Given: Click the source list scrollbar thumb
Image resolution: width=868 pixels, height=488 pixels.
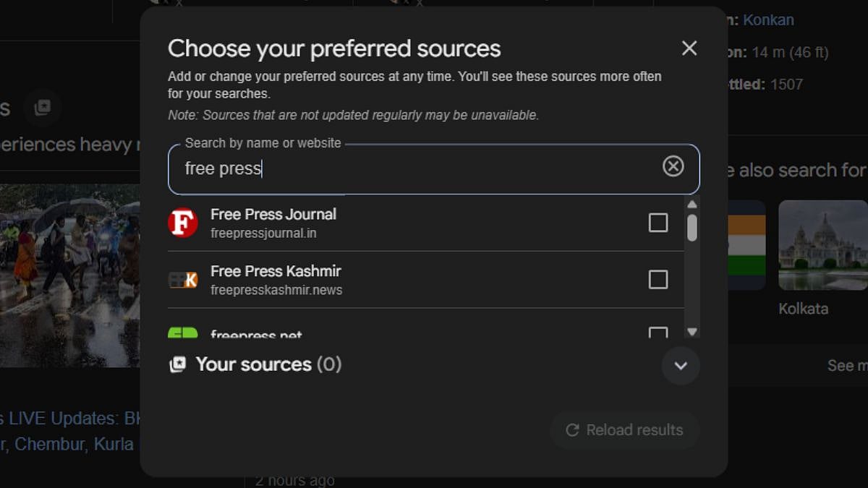Looking at the screenshot, I should pyautogui.click(x=692, y=227).
